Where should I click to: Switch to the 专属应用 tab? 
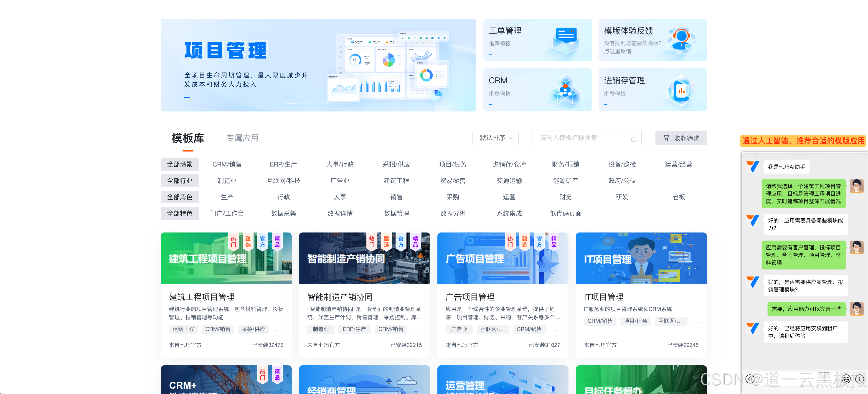242,138
